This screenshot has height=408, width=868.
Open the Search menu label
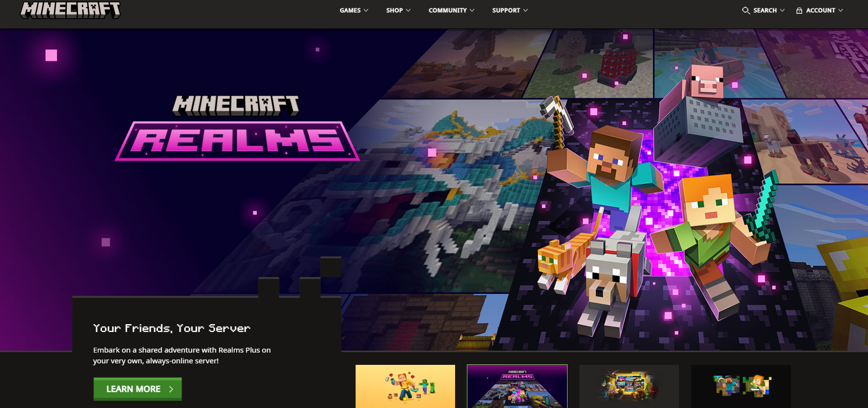765,10
